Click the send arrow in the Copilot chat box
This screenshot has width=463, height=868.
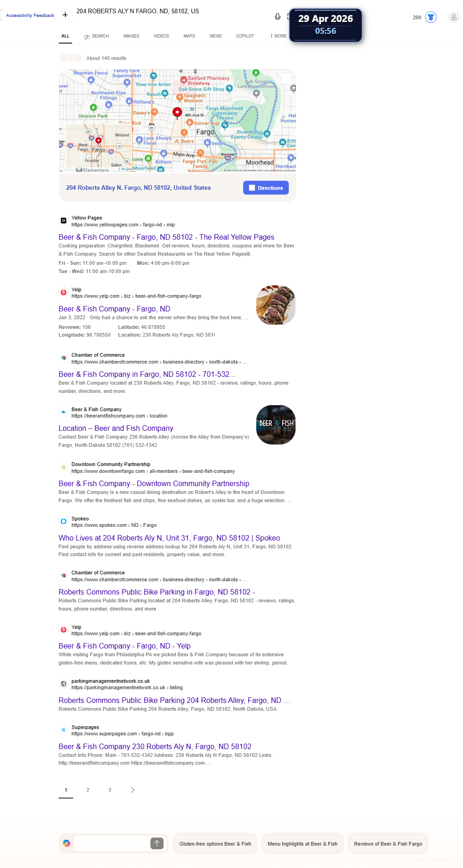click(x=157, y=843)
